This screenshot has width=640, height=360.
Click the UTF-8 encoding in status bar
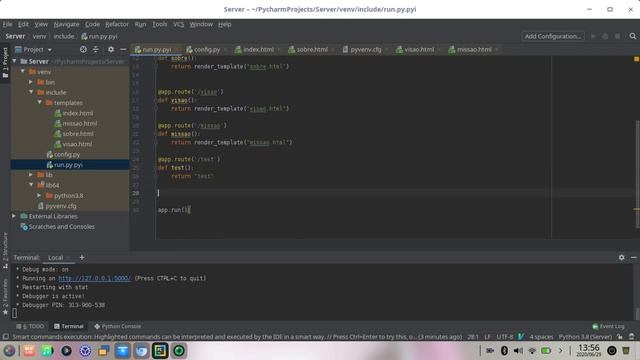coord(504,337)
